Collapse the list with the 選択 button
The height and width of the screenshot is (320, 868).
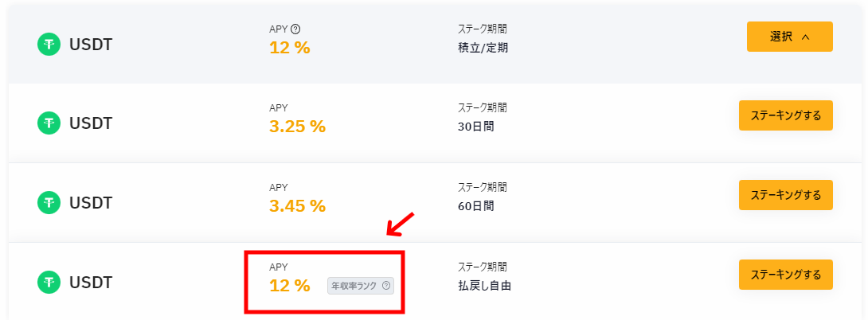pyautogui.click(x=789, y=37)
